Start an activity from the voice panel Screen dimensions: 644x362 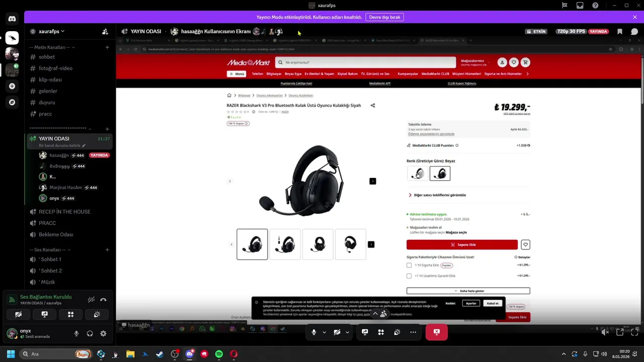coord(70,314)
